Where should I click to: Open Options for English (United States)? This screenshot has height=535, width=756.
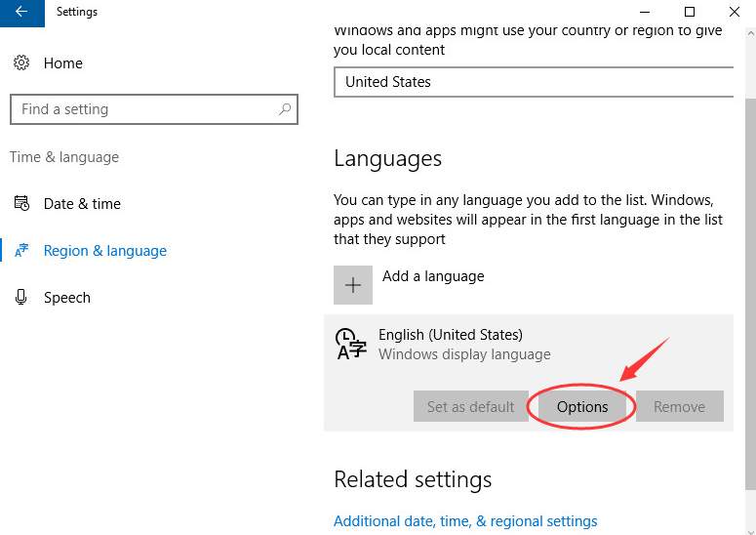pos(582,406)
